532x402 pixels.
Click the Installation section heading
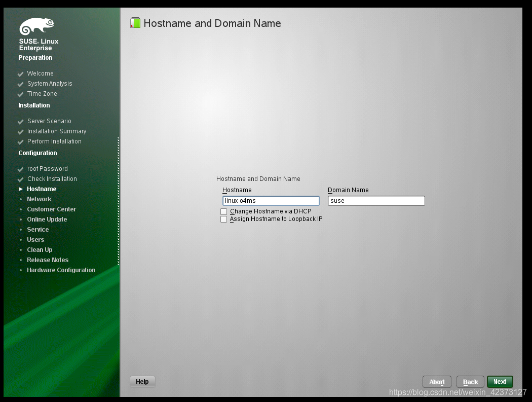tap(34, 105)
